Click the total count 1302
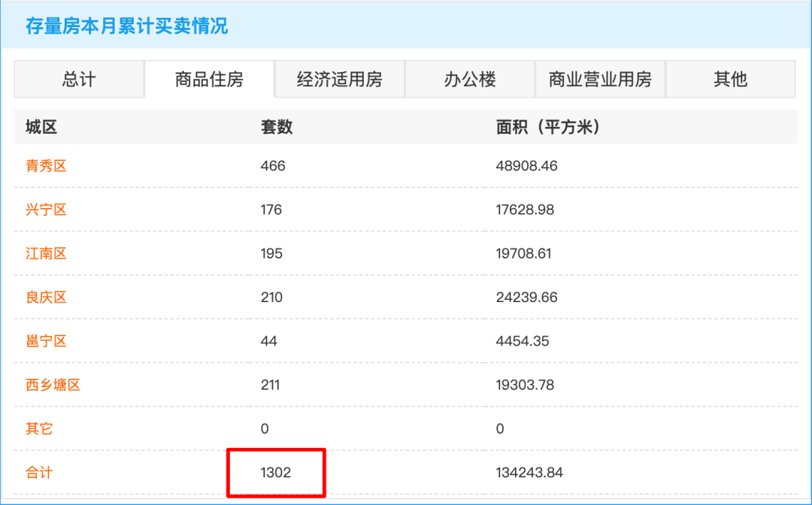812x505 pixels. point(275,473)
